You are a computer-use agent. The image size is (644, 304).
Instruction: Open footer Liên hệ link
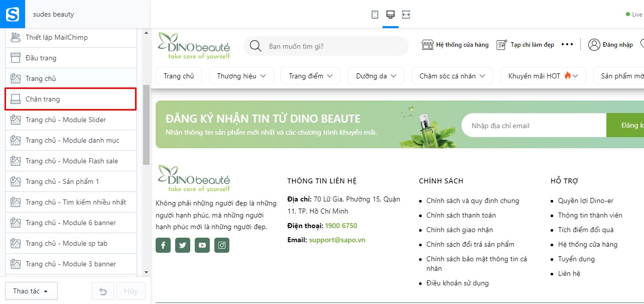[x=569, y=273]
